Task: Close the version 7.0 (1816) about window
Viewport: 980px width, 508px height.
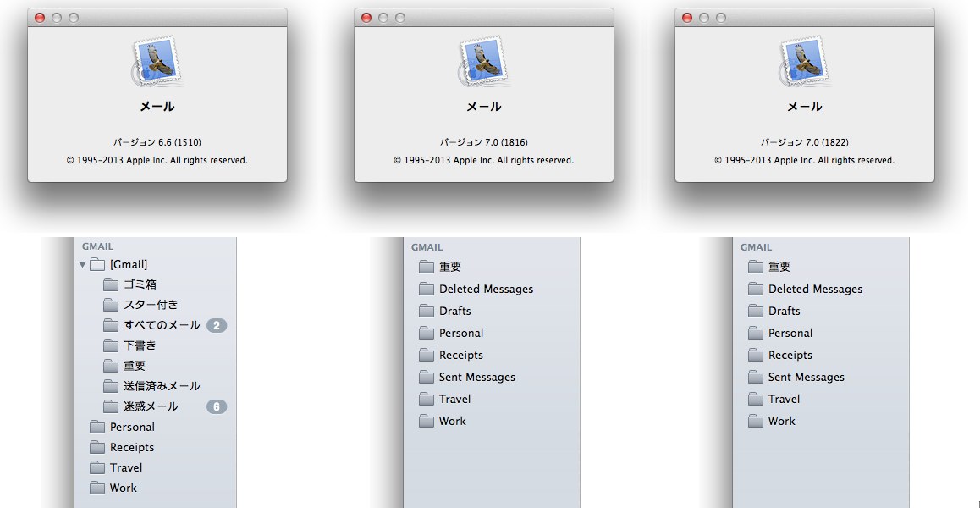Action: (x=367, y=18)
